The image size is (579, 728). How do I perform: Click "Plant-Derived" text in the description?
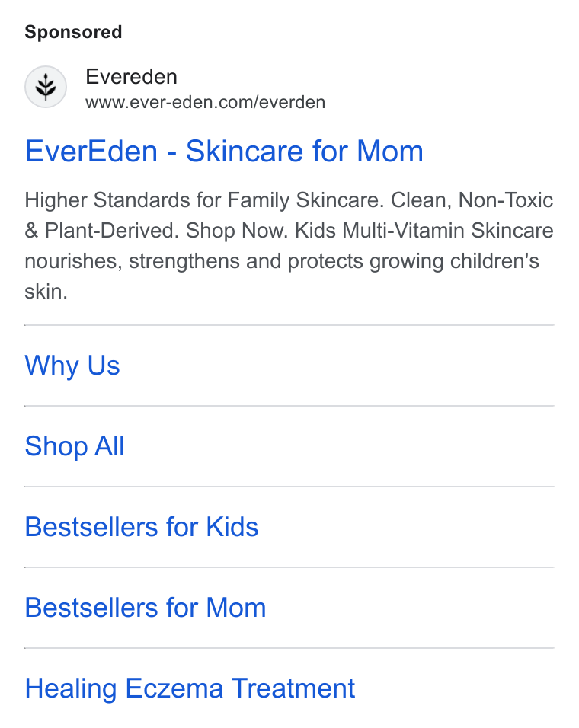click(x=111, y=231)
